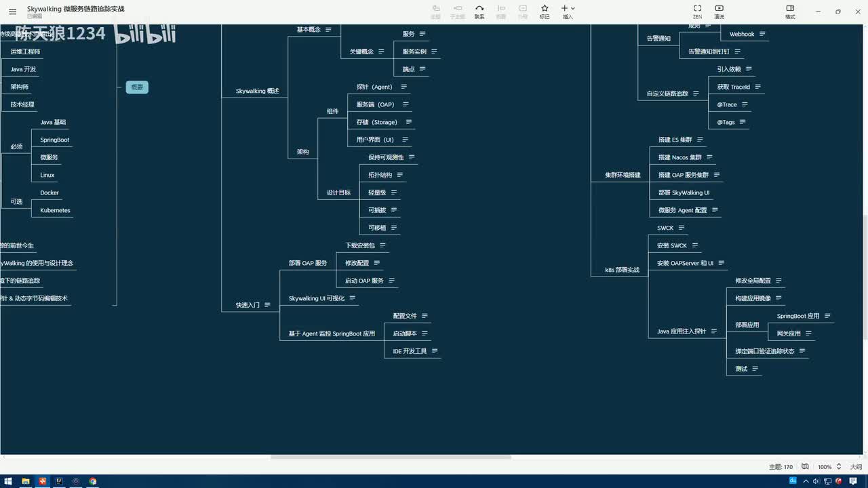Open the note icon beside 存储 (Storage)

tap(409, 122)
